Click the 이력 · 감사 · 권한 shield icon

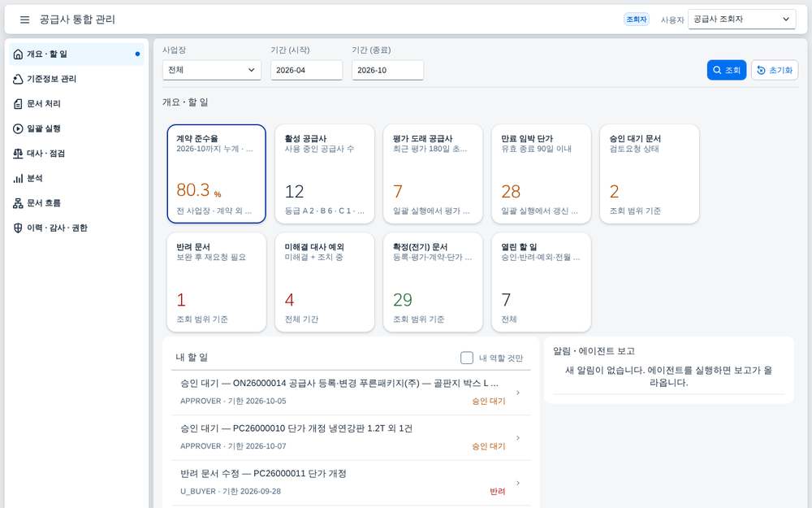coord(18,228)
